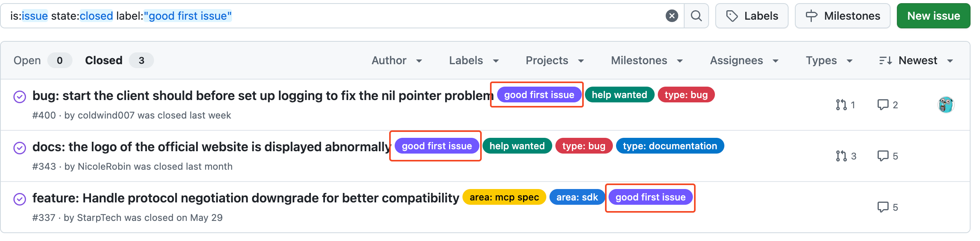
Task: View comments on issue #337
Action: coord(887,207)
